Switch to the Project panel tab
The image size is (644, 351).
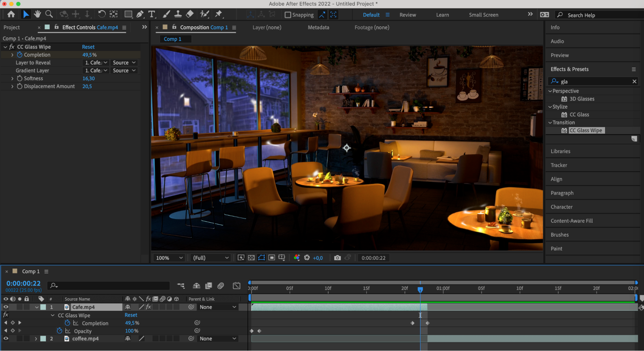tap(12, 27)
